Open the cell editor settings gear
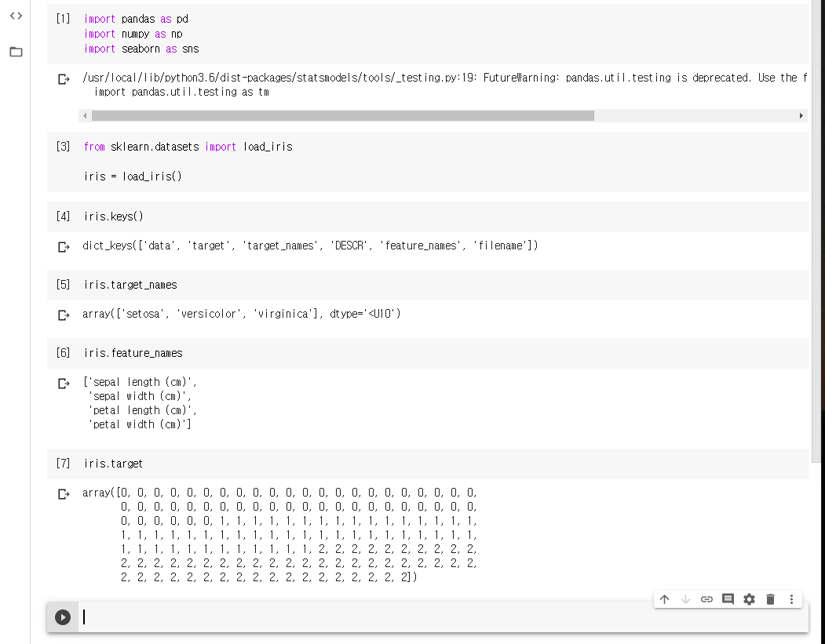The height and width of the screenshot is (644, 825). click(749, 599)
